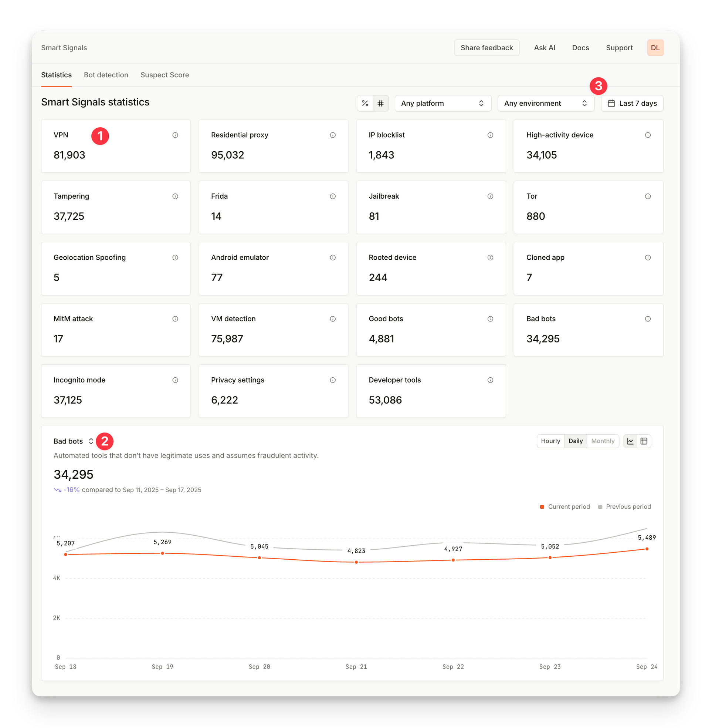This screenshot has width=712, height=728.
Task: Click the Incognito mode info icon
Action: [175, 380]
